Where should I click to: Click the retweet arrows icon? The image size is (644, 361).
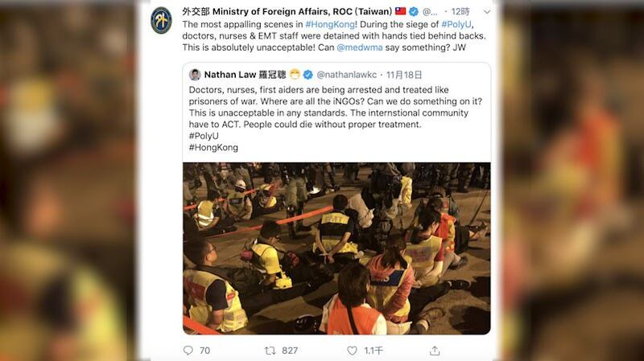(270, 351)
